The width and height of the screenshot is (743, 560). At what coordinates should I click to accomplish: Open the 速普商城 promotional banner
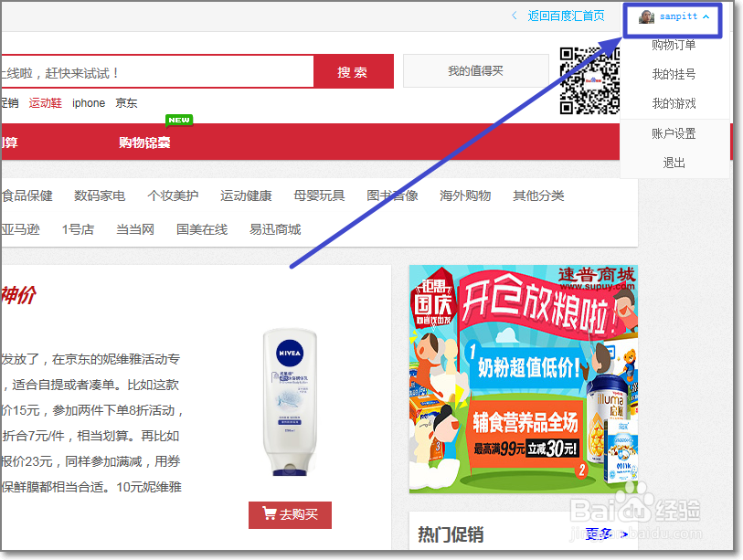click(x=523, y=378)
